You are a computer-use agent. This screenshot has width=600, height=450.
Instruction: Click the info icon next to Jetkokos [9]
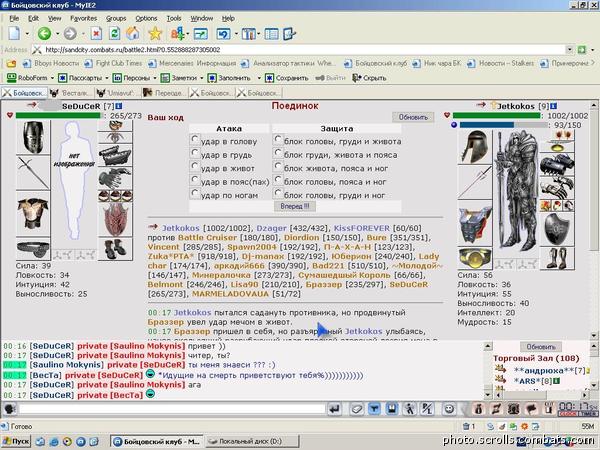553,106
